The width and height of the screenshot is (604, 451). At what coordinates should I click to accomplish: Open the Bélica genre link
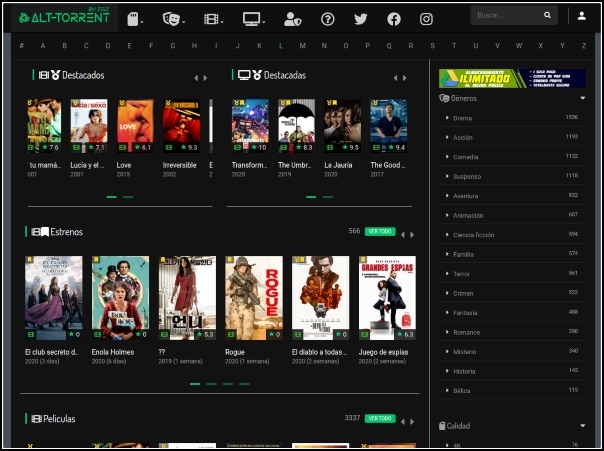pos(461,391)
